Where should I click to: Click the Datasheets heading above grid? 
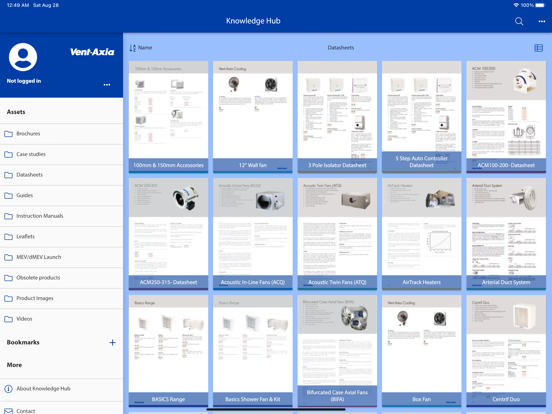point(341,48)
